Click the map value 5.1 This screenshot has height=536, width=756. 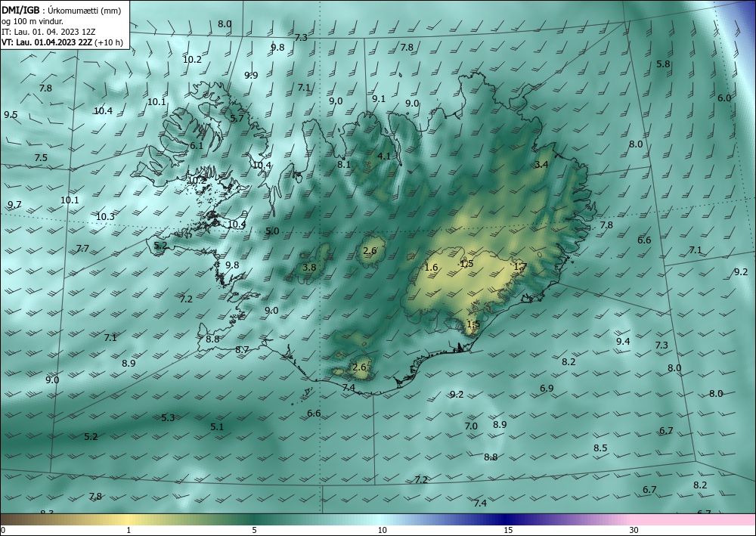coord(217,426)
